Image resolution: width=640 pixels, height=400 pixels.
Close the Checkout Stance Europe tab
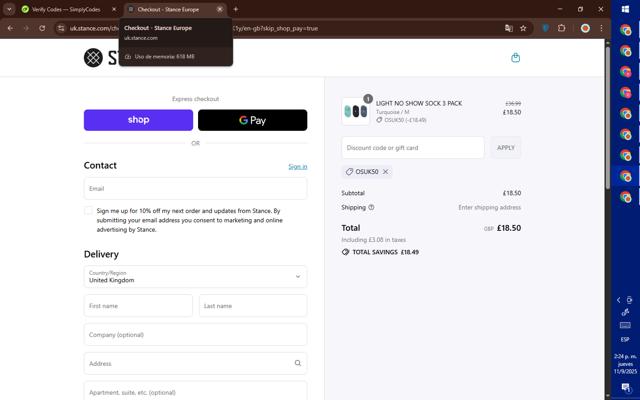pyautogui.click(x=220, y=9)
